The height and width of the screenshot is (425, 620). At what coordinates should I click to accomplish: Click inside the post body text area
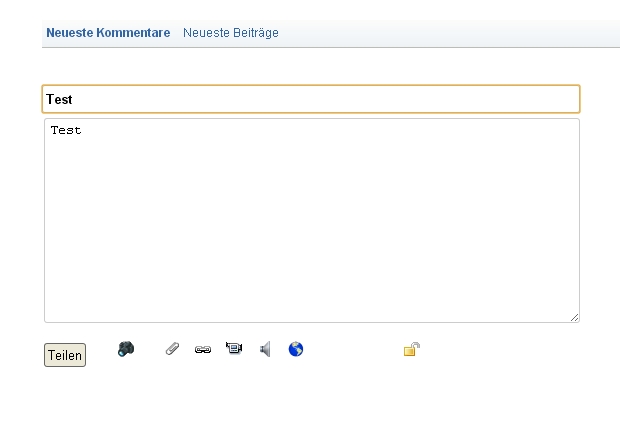[312, 220]
